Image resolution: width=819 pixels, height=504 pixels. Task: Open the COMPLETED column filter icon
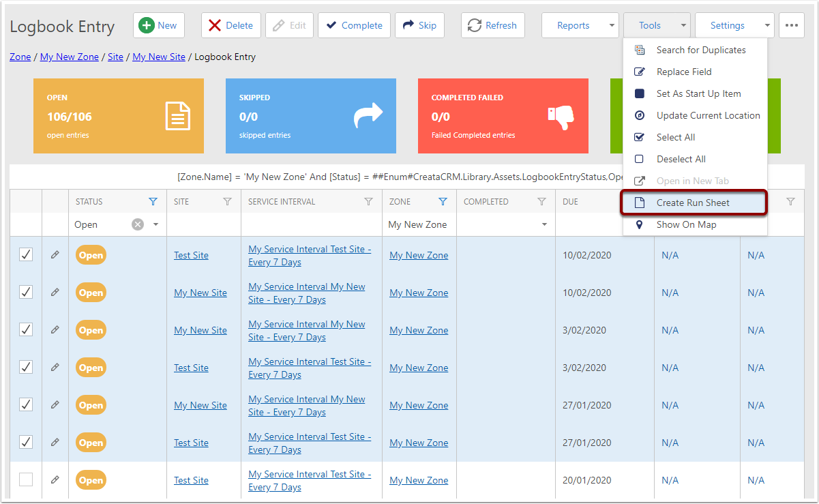(542, 202)
